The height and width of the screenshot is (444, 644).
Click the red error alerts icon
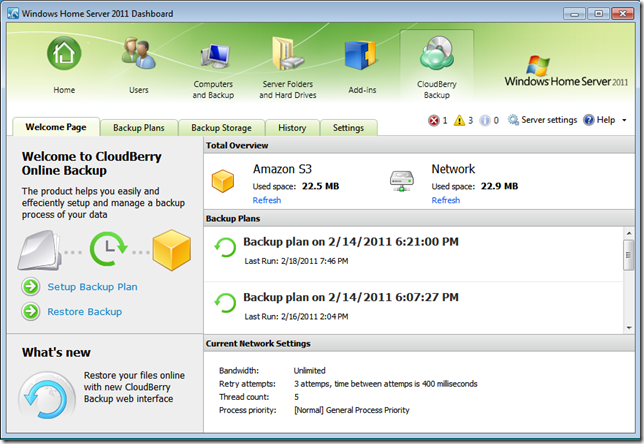click(433, 120)
